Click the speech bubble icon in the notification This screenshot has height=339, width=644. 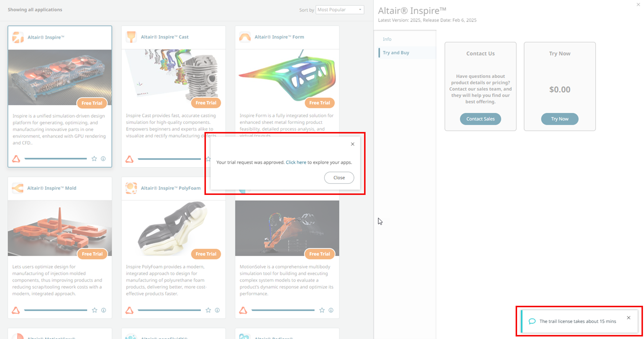(532, 321)
